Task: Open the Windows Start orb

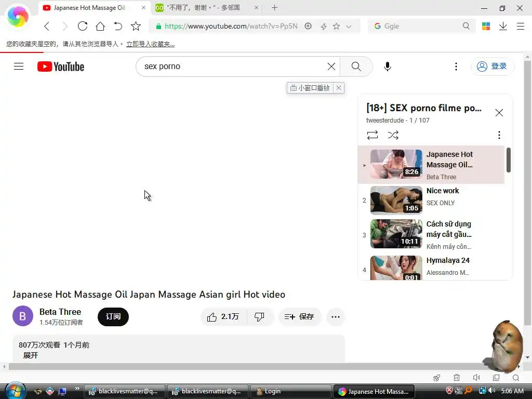Action: pyautogui.click(x=15, y=391)
